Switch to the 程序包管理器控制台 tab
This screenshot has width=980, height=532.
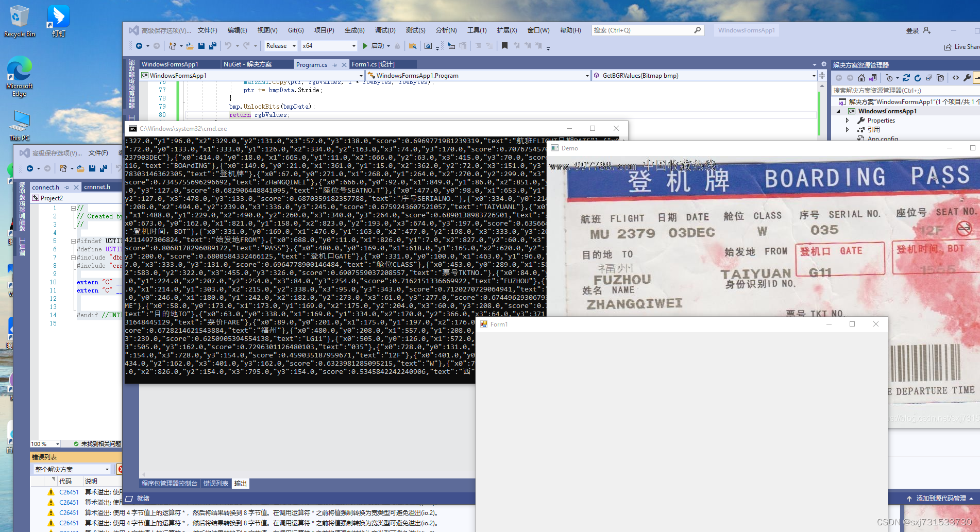click(170, 484)
